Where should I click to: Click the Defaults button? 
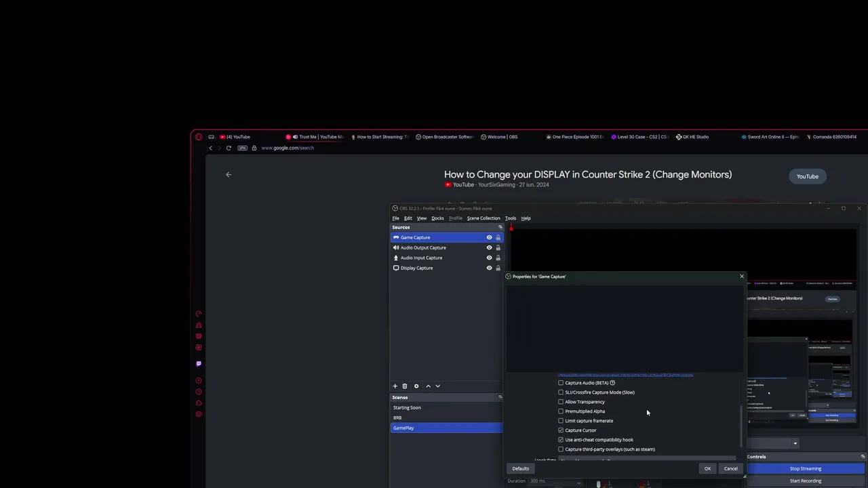pyautogui.click(x=521, y=469)
